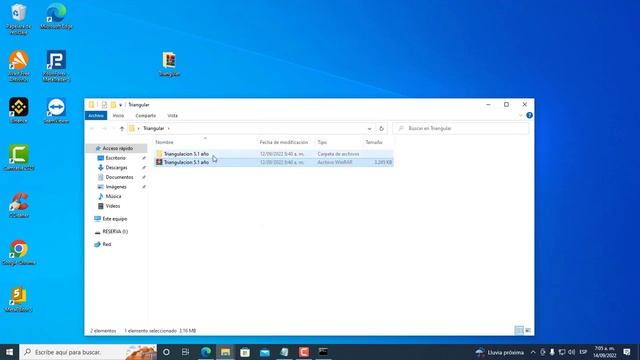Image resolution: width=640 pixels, height=360 pixels.
Task: Sort by Tamaño column header
Action: click(374, 142)
